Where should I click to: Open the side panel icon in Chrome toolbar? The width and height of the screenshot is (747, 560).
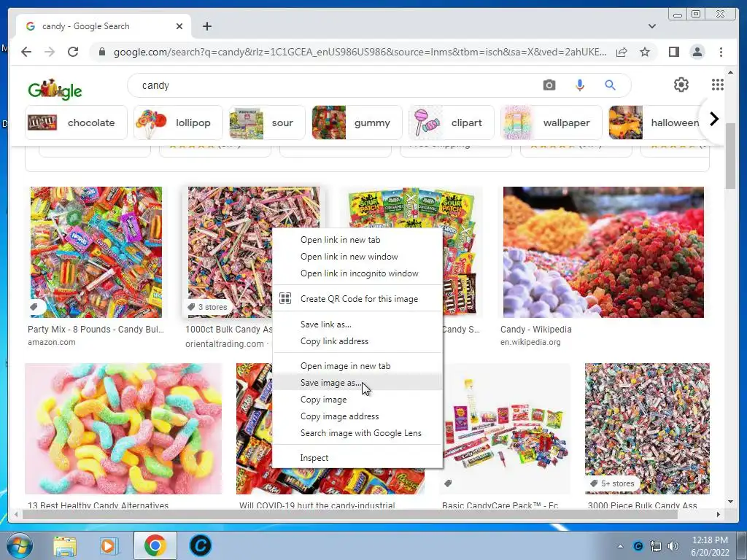pos(673,52)
